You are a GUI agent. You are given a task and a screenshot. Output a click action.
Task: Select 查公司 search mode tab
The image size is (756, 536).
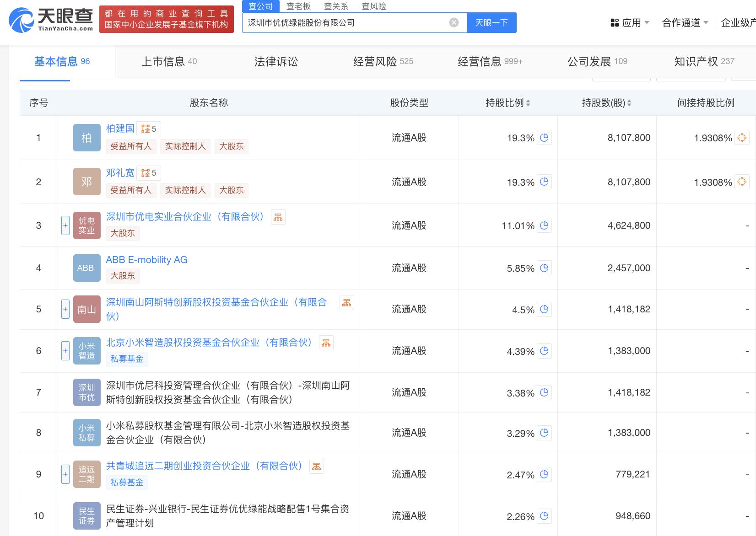point(261,6)
